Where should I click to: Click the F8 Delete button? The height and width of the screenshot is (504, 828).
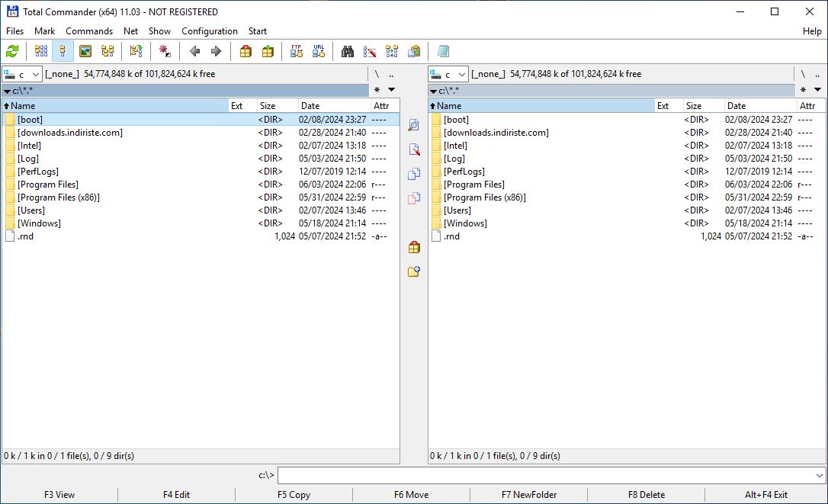pos(647,495)
